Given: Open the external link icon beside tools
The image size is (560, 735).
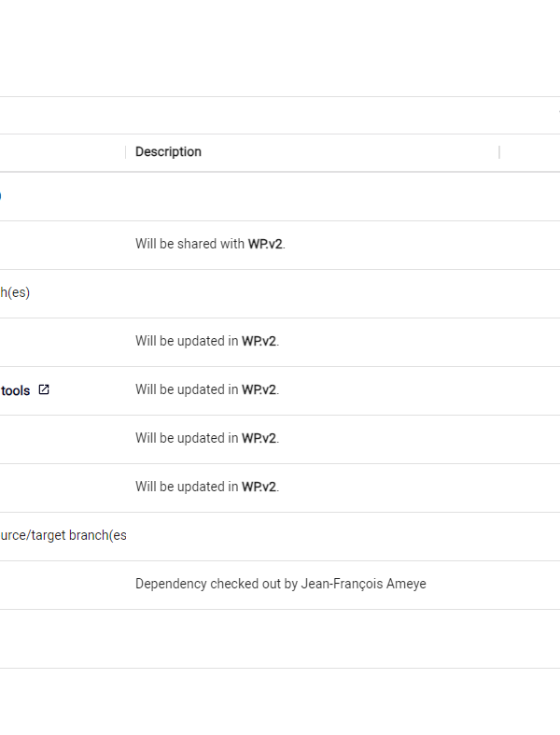Looking at the screenshot, I should coord(44,390).
